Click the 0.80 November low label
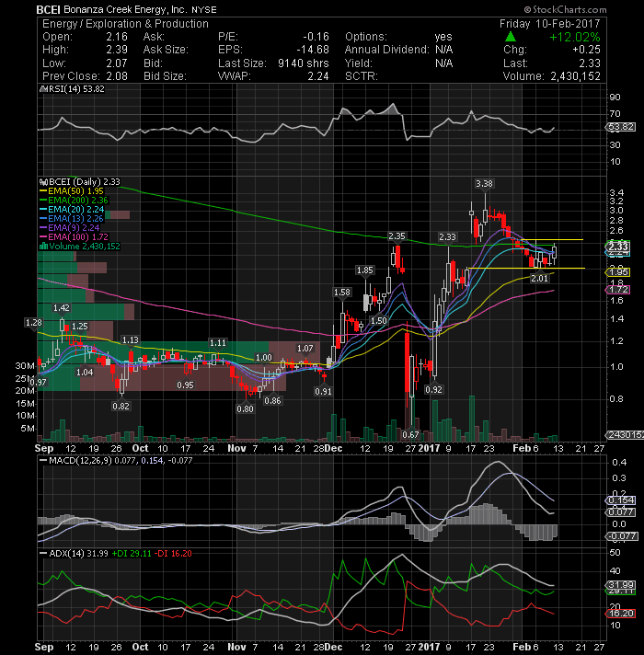The height and width of the screenshot is (655, 644). click(x=245, y=408)
